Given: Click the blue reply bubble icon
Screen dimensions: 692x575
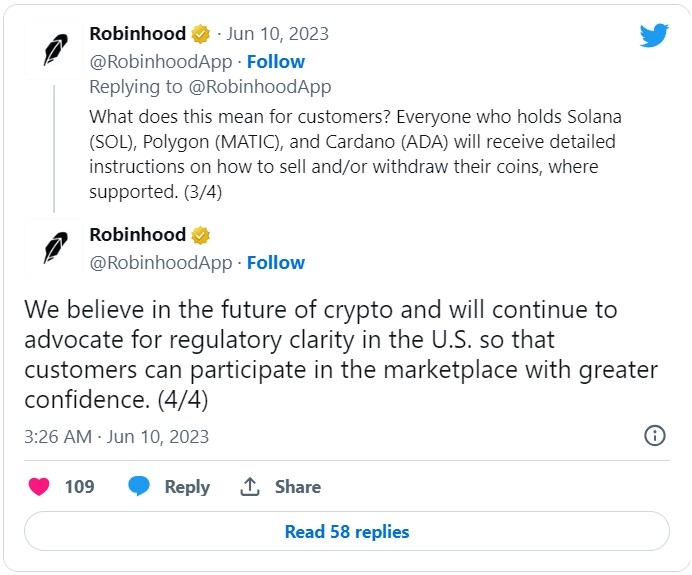Looking at the screenshot, I should point(139,486).
